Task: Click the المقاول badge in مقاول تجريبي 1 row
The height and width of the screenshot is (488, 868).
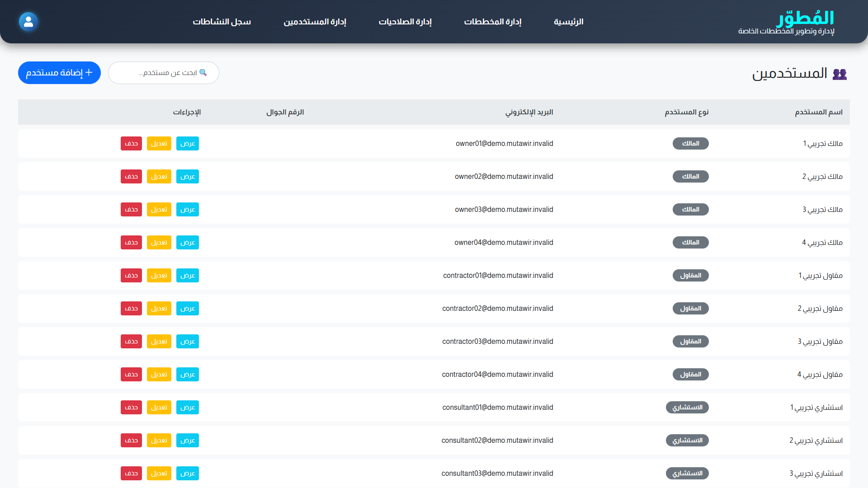Action: tap(690, 275)
